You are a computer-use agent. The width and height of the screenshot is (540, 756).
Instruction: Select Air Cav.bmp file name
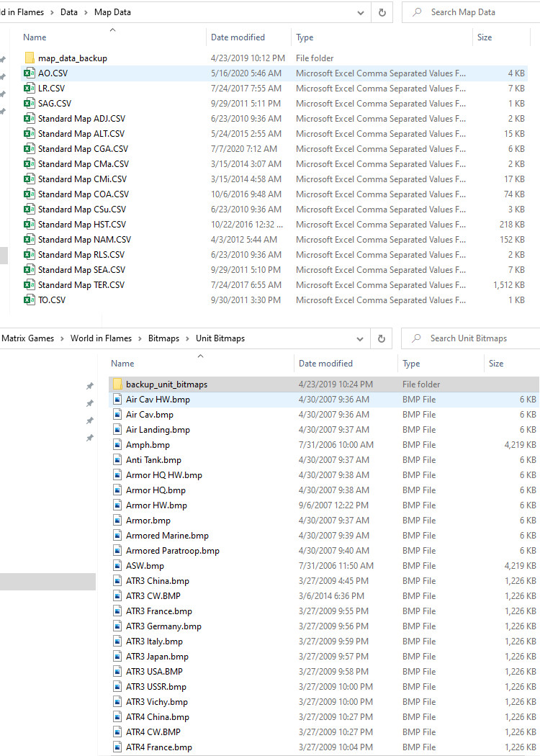(x=150, y=415)
